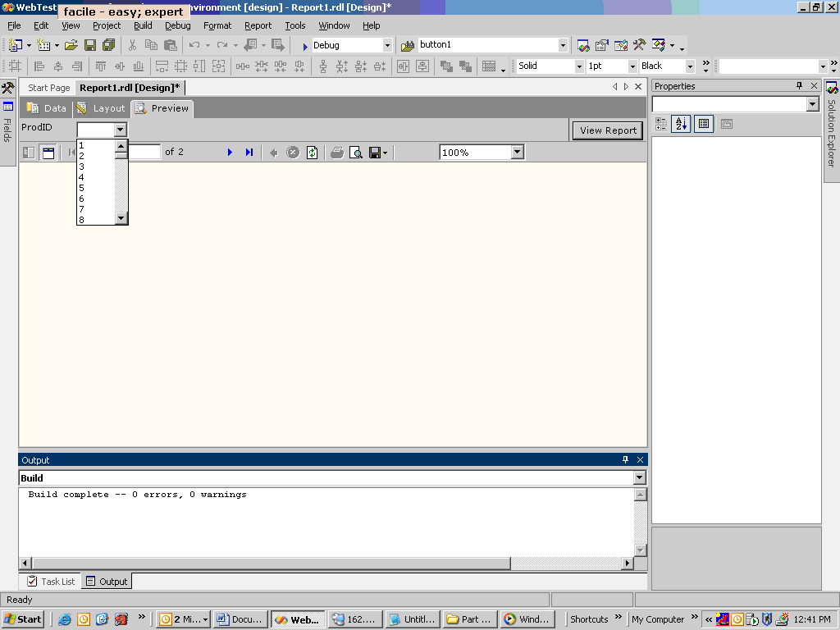The image size is (840, 630).
Task: Open the Toolbox side tab icon
Action: click(8, 87)
